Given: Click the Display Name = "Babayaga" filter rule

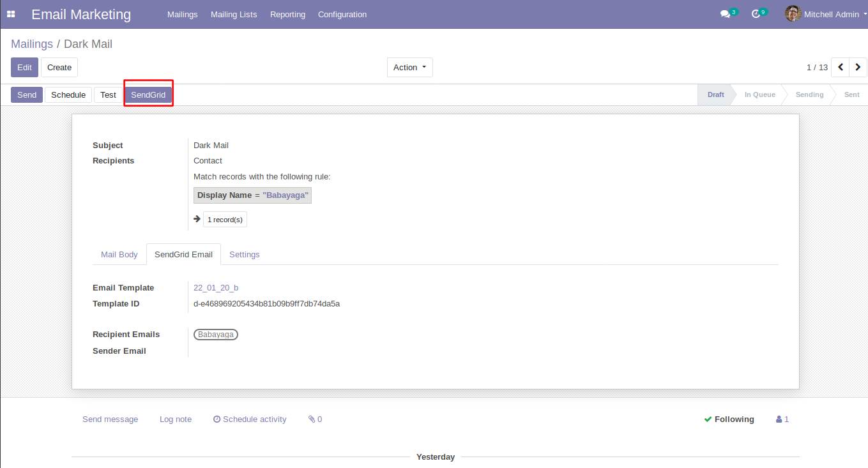Looking at the screenshot, I should click(253, 195).
